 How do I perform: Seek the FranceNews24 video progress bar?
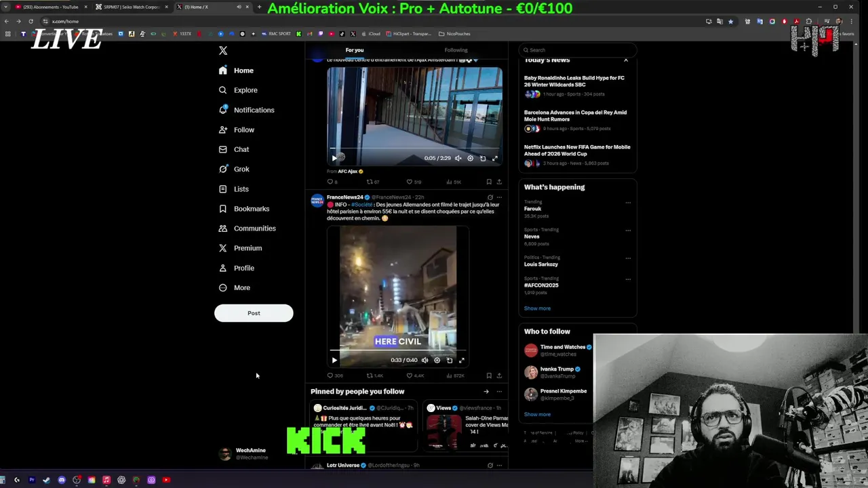(398, 350)
